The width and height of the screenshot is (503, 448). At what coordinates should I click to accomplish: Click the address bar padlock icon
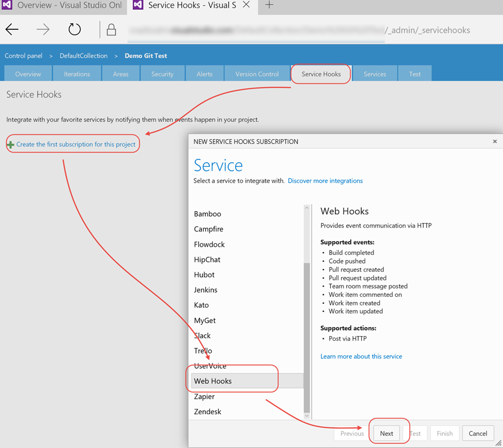[x=111, y=30]
